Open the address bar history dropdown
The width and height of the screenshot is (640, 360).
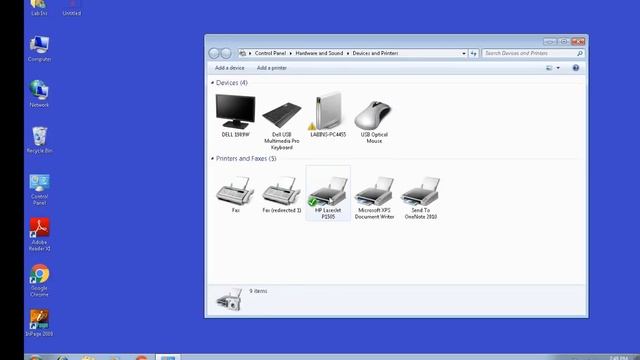click(x=464, y=53)
